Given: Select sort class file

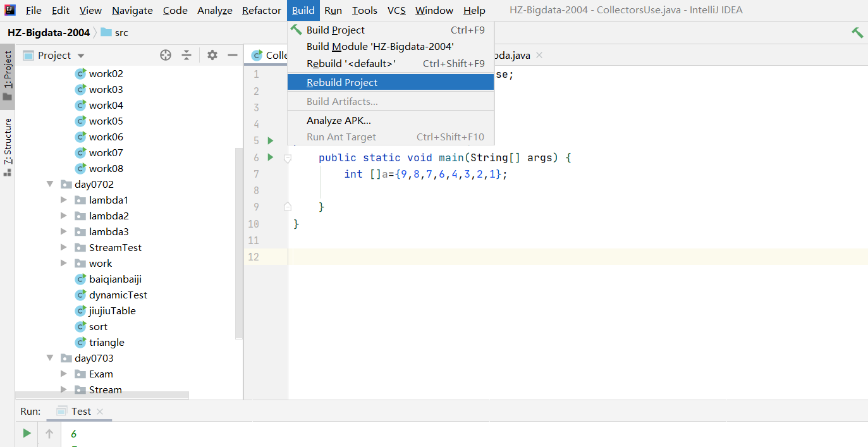Looking at the screenshot, I should [x=92, y=326].
